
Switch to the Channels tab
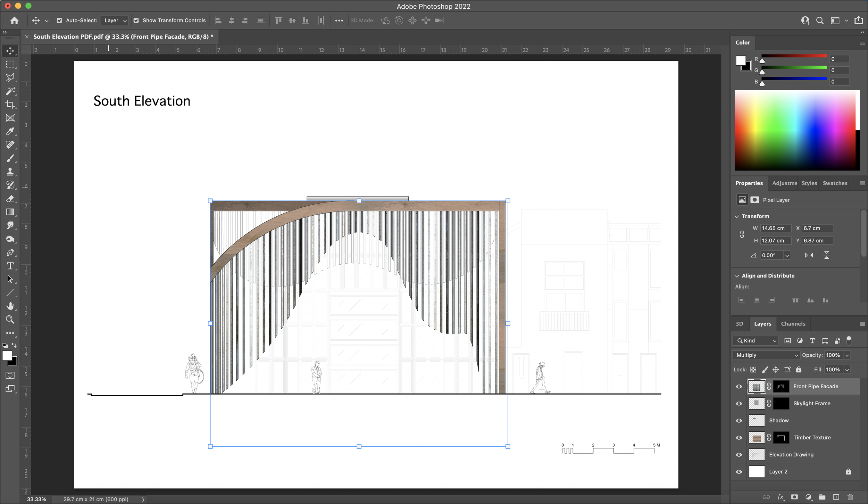coord(792,323)
